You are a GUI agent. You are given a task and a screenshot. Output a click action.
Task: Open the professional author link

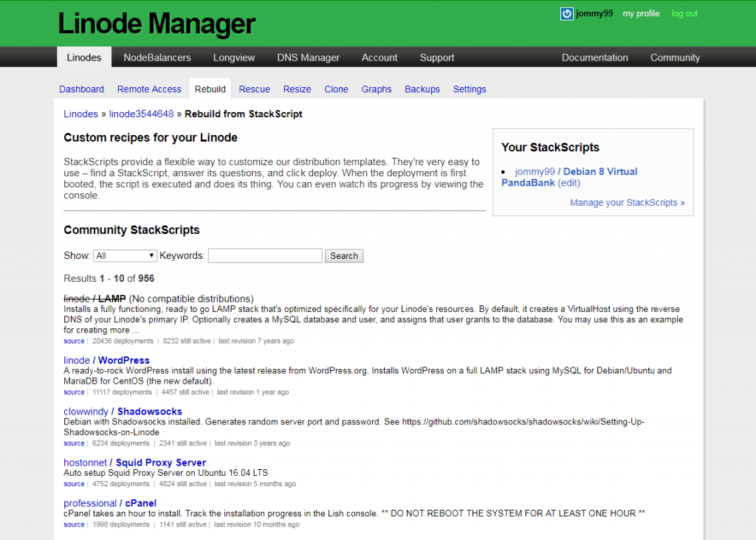[x=90, y=503]
